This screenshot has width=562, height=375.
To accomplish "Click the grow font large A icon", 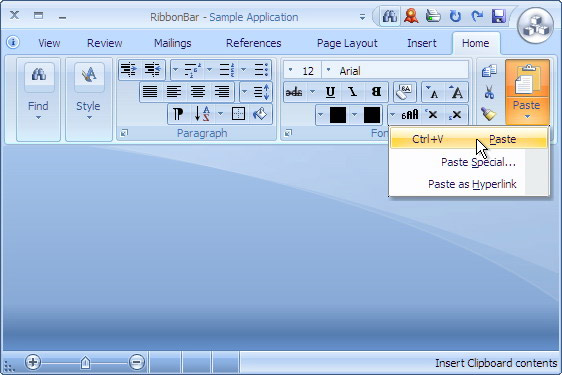I will click(456, 92).
